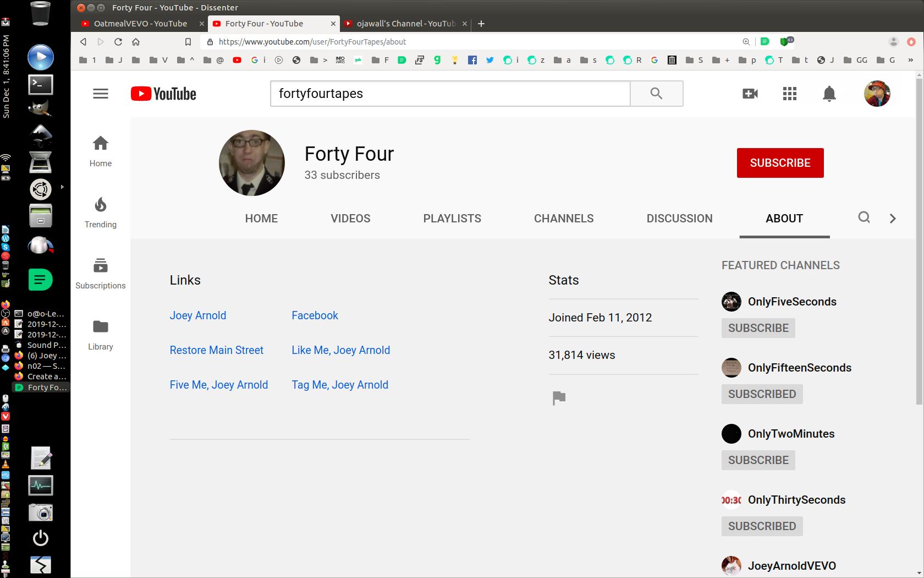
Task: Click the page vertical scrollbar
Action: point(919,242)
